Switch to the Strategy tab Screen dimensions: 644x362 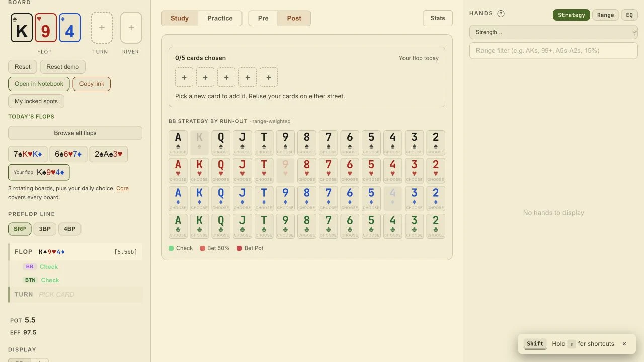[571, 15]
